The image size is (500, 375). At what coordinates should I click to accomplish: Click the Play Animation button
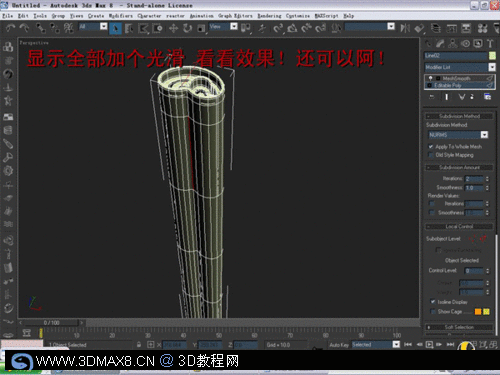(429, 344)
